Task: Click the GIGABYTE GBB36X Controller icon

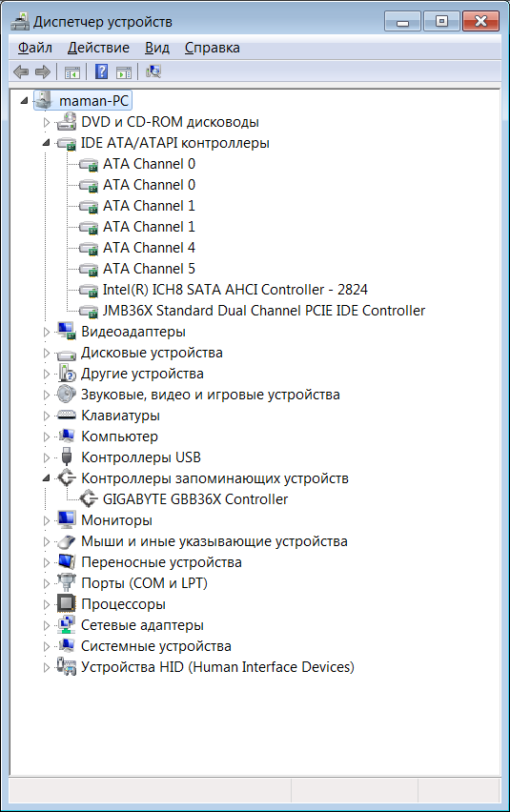Action: [88, 498]
